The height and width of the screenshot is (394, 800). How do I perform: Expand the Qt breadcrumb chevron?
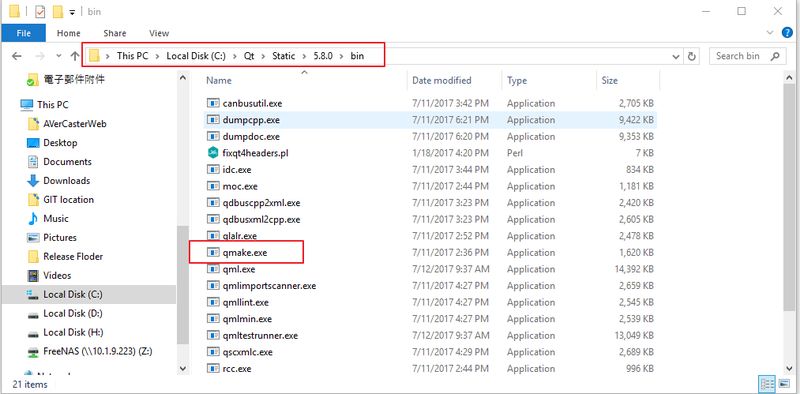[x=263, y=56]
